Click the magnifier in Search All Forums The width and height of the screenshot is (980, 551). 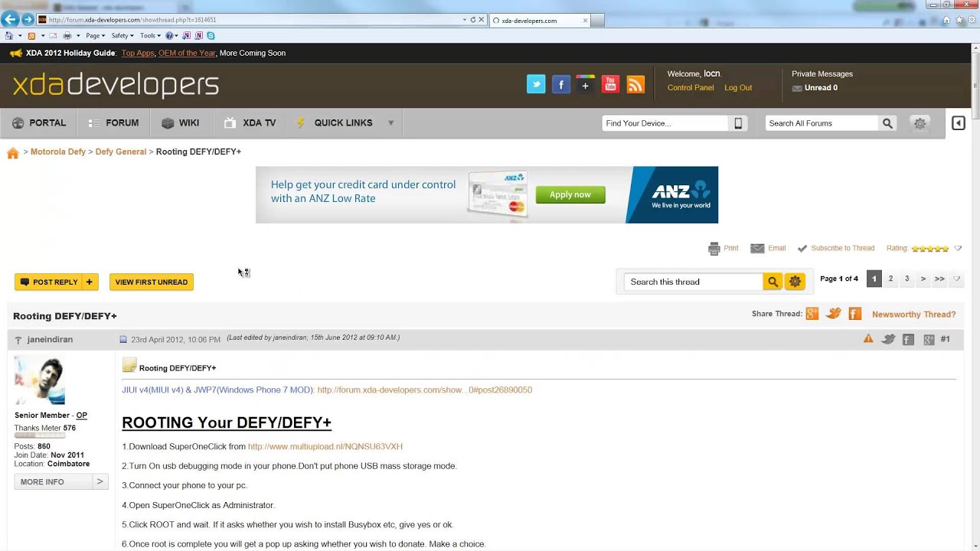(887, 123)
